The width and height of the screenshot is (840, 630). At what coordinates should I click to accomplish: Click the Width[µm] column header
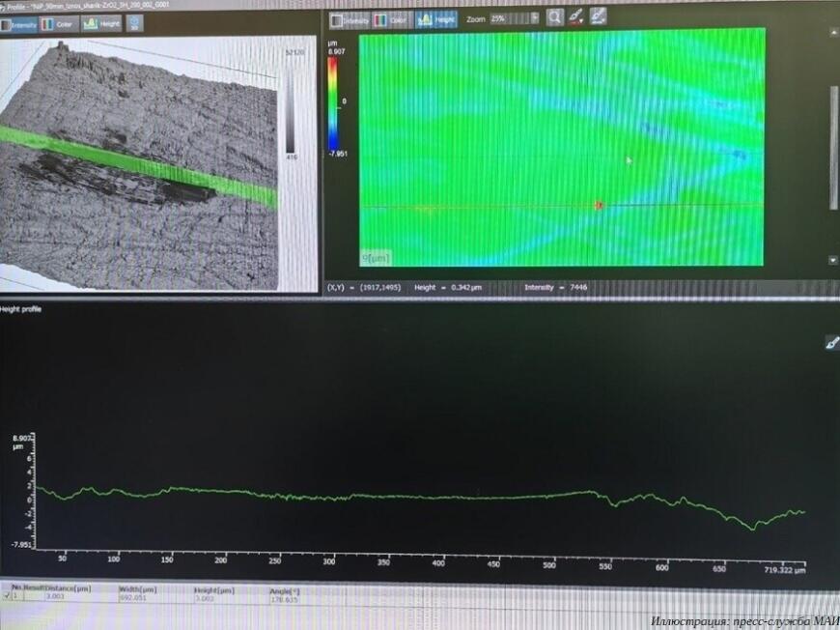coord(138,589)
